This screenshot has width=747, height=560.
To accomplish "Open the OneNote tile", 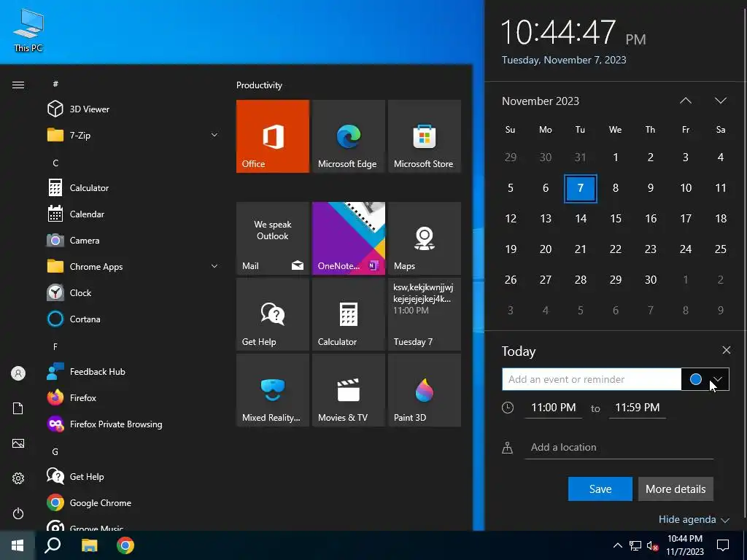I will [348, 238].
